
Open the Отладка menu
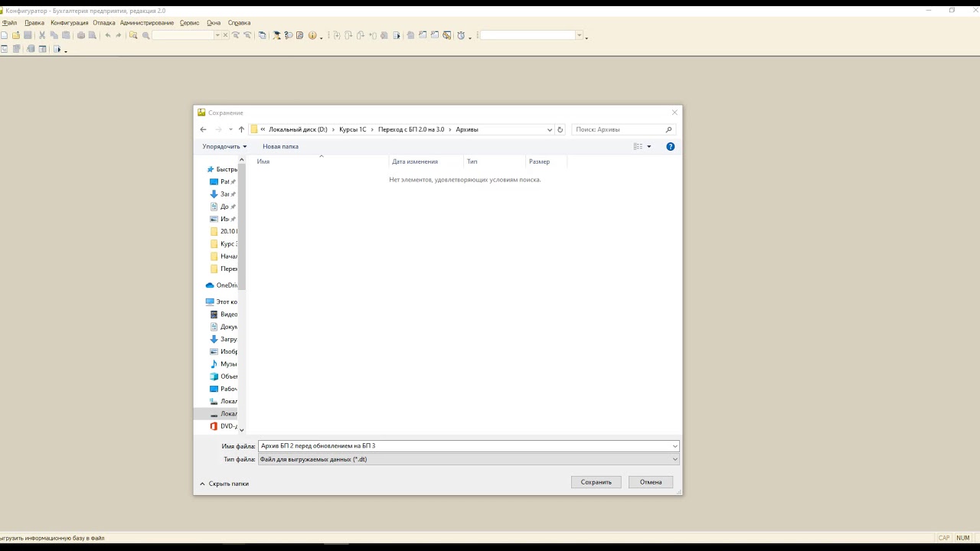(104, 23)
